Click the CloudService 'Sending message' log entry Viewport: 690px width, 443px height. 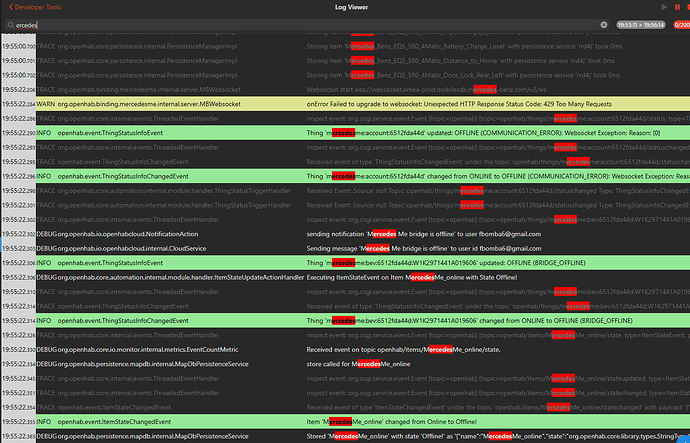tap(424, 249)
